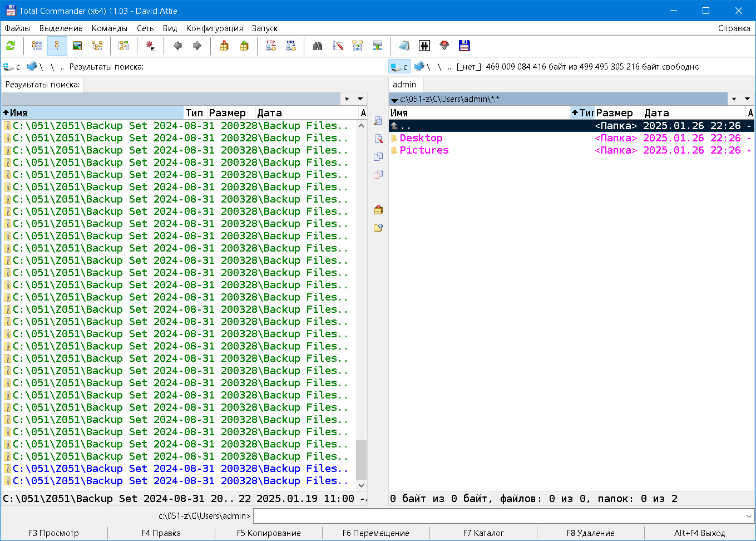Toggle the full details view mode

click(57, 46)
